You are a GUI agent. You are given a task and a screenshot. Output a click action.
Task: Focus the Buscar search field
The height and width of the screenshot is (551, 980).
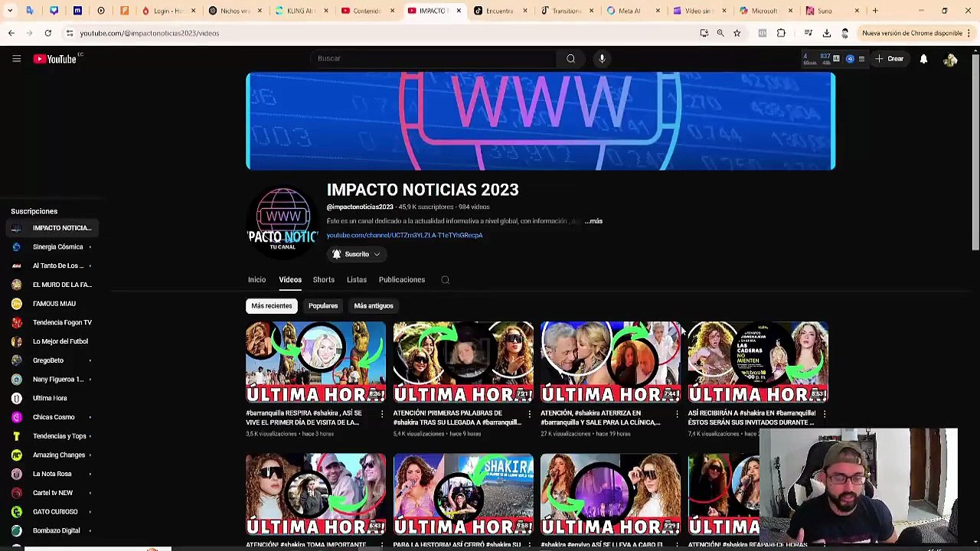tap(433, 58)
